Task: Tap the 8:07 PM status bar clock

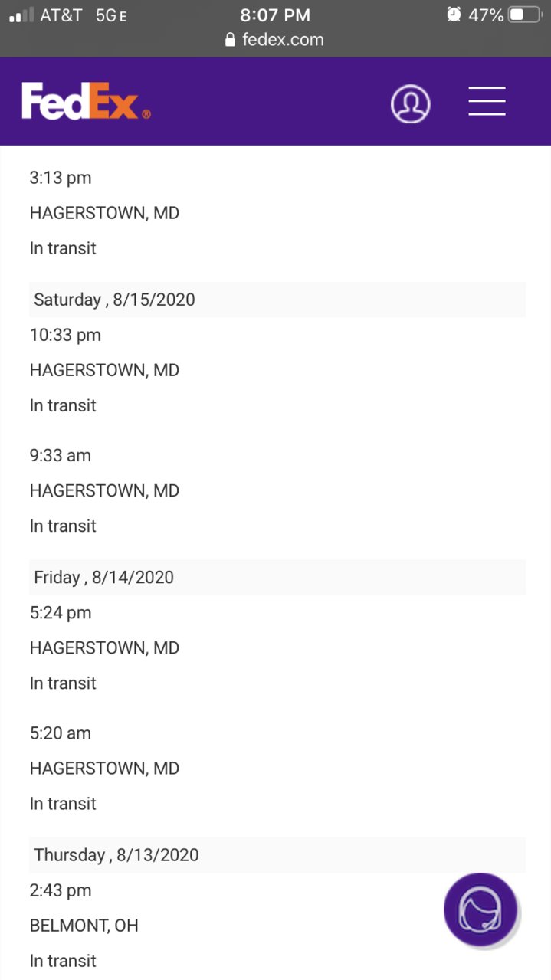Action: (x=275, y=15)
